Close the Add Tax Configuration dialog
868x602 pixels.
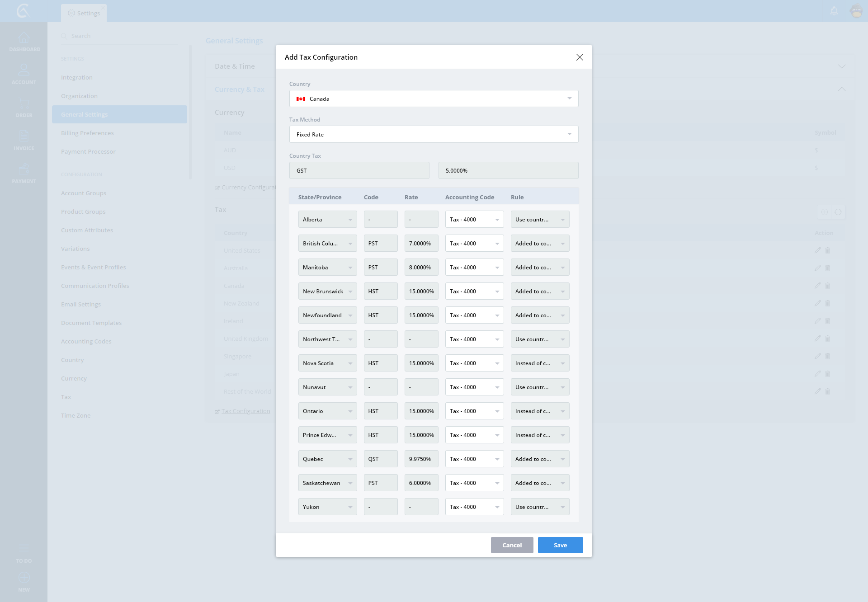[x=580, y=57]
